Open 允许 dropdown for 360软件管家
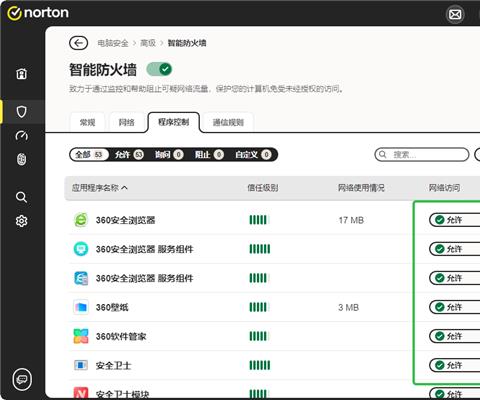The width and height of the screenshot is (480, 400). point(455,336)
